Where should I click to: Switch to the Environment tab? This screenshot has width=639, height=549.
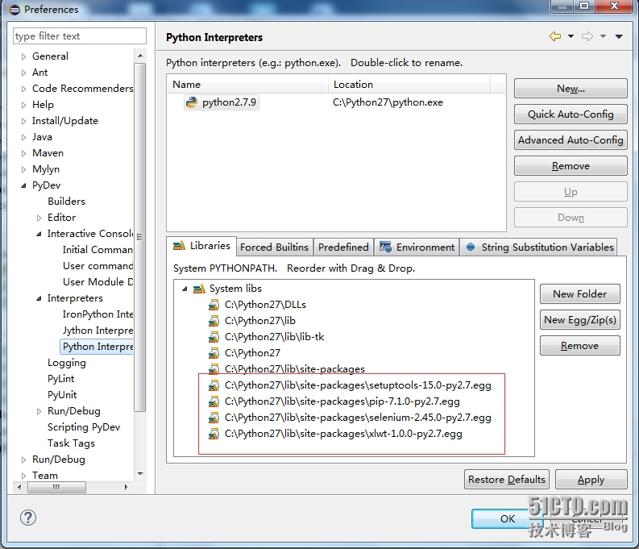(x=417, y=247)
